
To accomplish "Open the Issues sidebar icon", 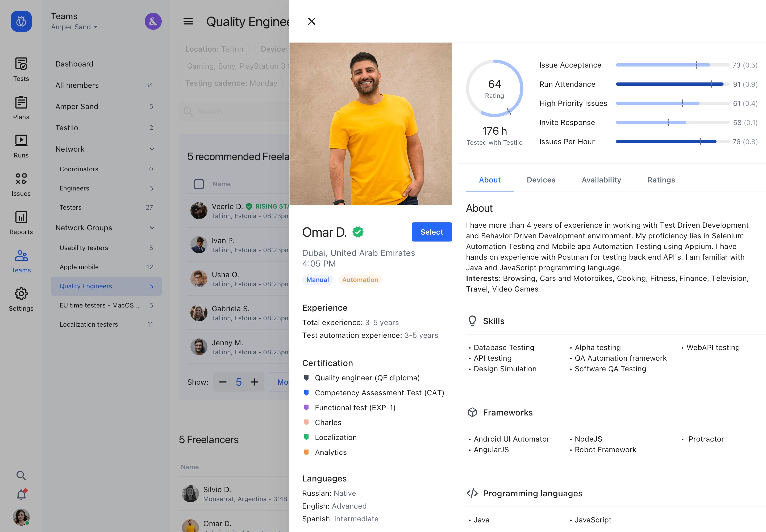I will click(21, 179).
